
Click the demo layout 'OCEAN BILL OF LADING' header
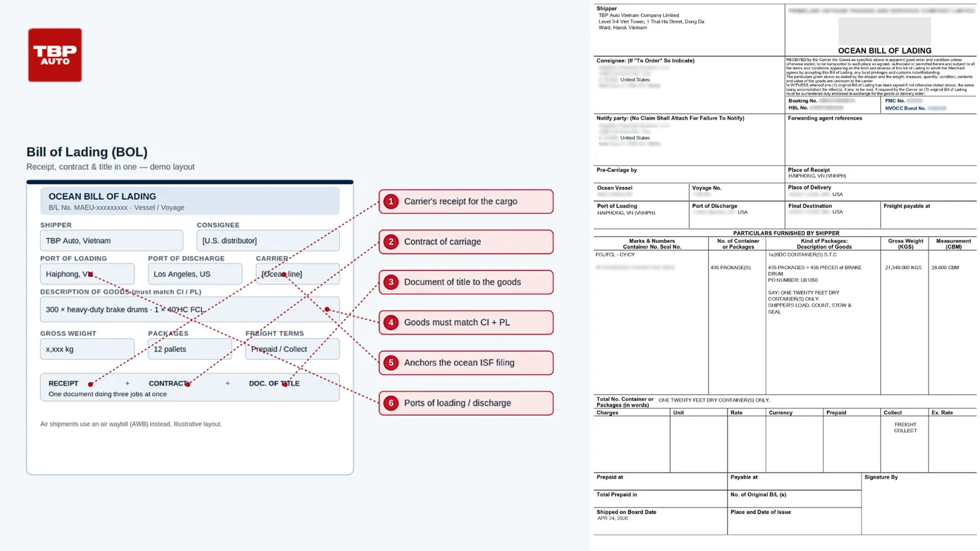coord(102,197)
